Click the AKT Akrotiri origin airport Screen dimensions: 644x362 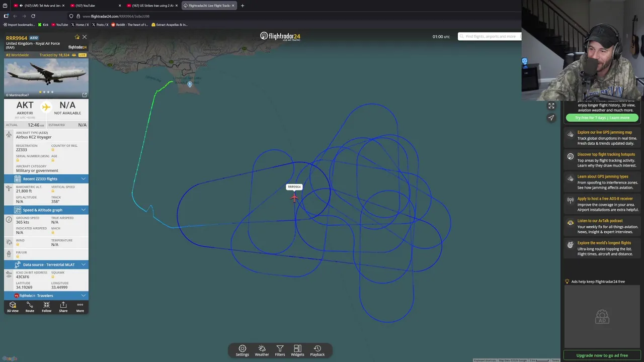[x=25, y=108]
